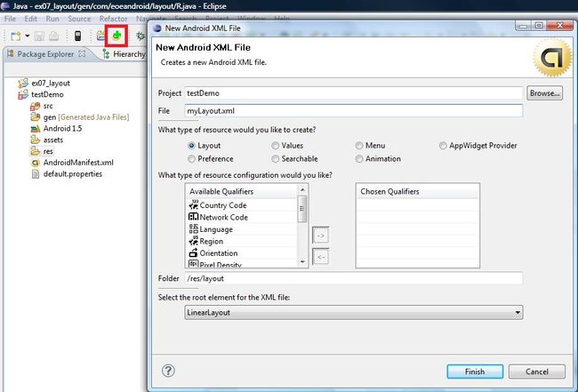Select the default.properties file
The width and height of the screenshot is (578, 392).
(x=67, y=174)
